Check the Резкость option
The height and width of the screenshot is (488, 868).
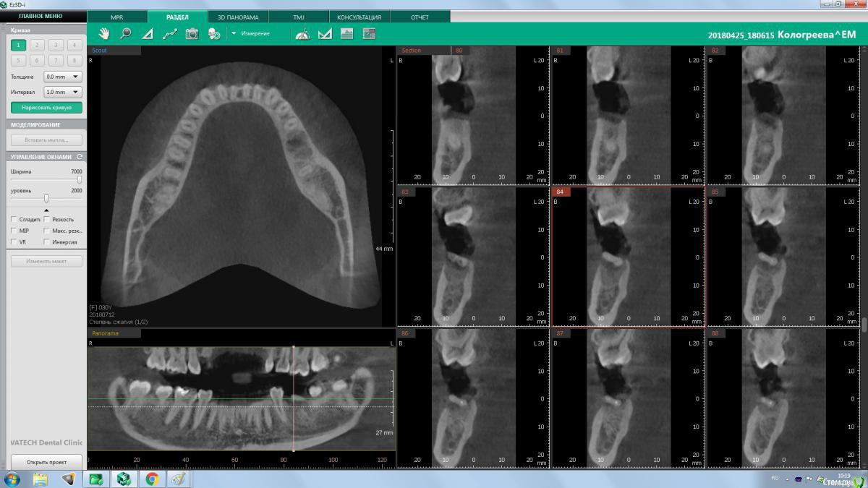coord(47,219)
